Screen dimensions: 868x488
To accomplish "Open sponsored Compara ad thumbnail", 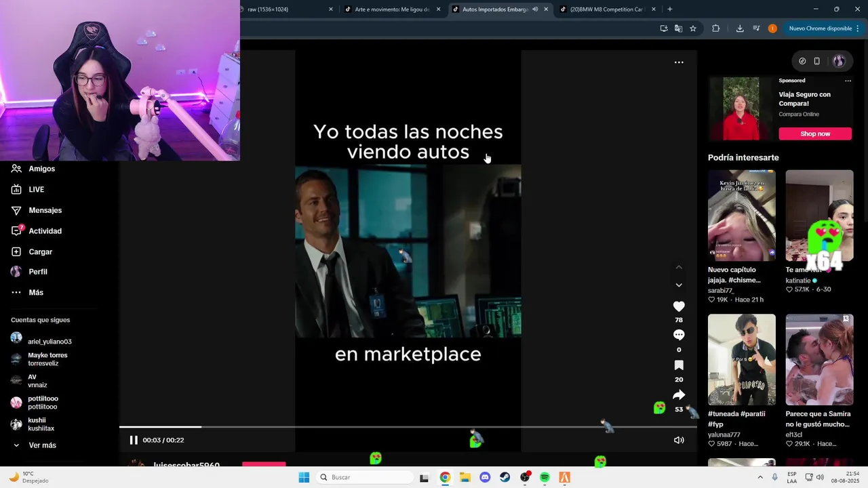I will click(x=741, y=108).
